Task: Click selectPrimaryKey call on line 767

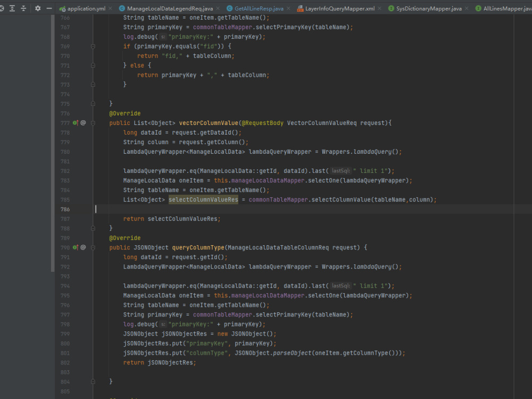Action: [x=284, y=27]
